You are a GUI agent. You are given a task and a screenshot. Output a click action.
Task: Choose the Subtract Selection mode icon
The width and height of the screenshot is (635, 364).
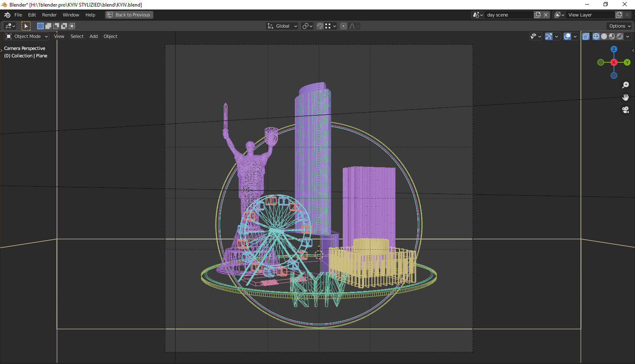pos(56,26)
